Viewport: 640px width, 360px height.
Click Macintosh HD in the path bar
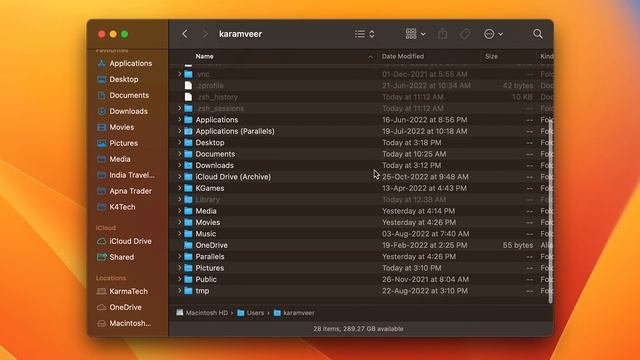click(x=202, y=313)
